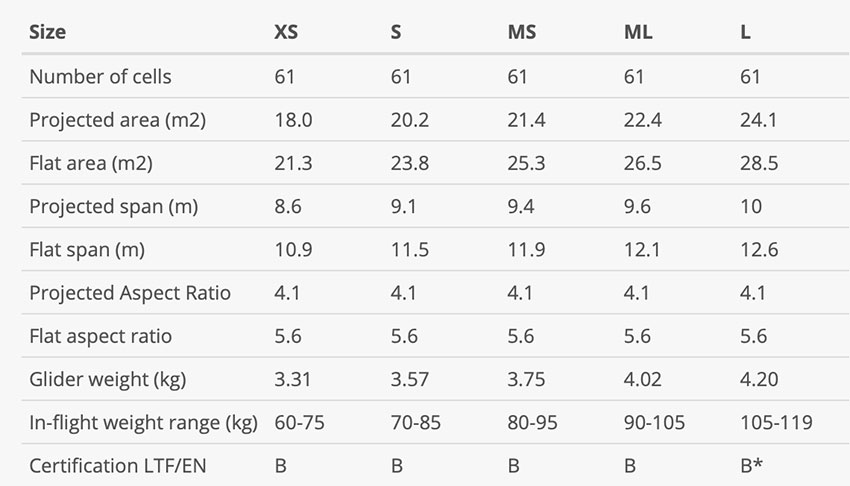This screenshot has height=486, width=850.
Task: Select the MS column header
Action: 521,32
